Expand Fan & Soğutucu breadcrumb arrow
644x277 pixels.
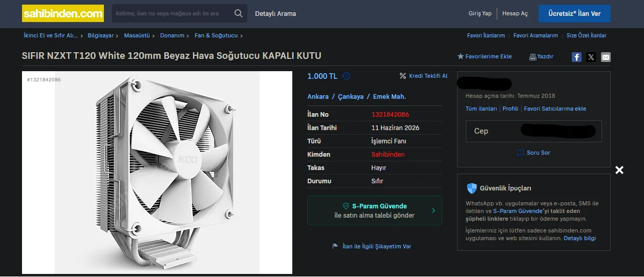[x=241, y=36]
